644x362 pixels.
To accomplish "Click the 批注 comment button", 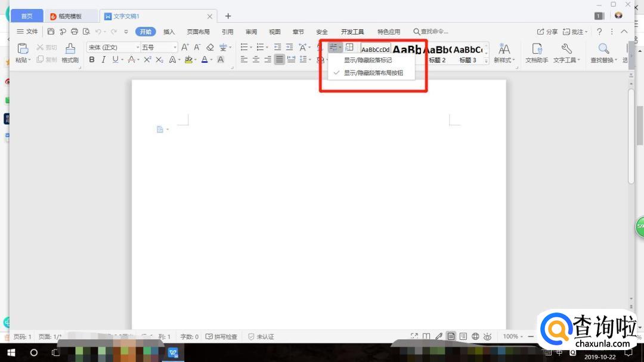I will coord(575,32).
